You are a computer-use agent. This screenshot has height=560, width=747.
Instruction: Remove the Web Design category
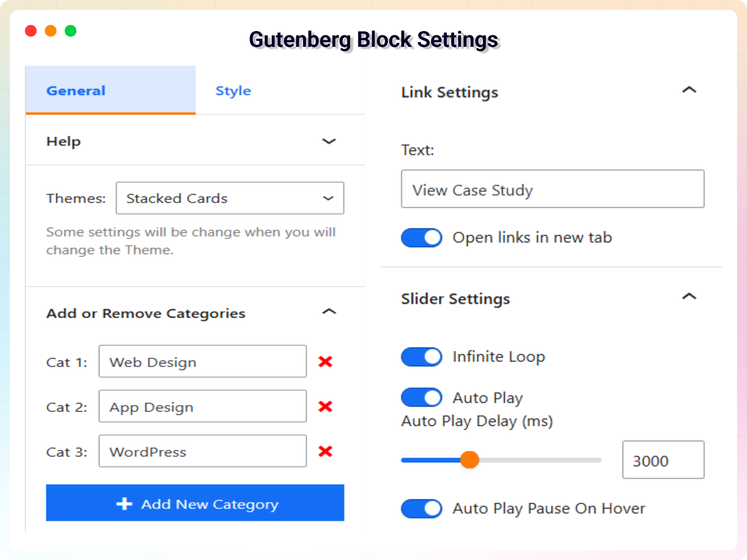(x=325, y=361)
